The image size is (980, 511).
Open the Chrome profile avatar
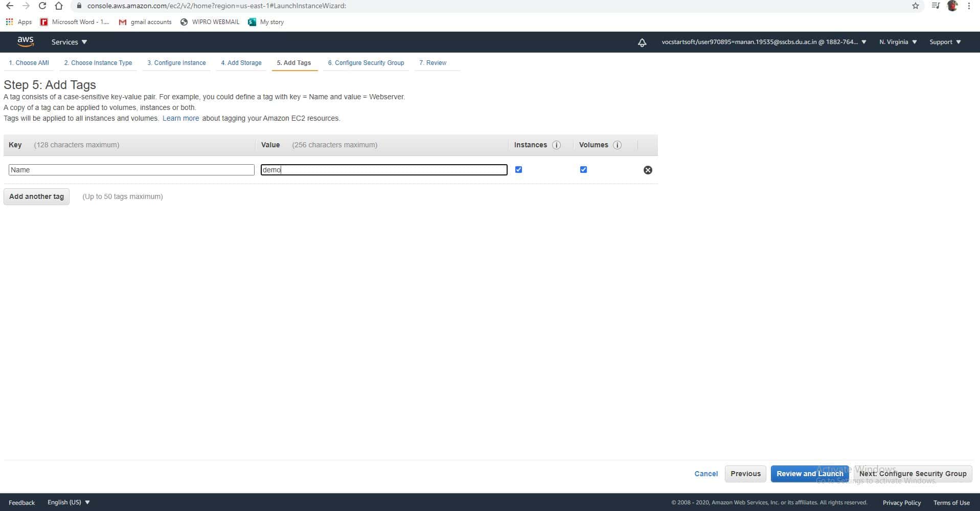pyautogui.click(x=952, y=6)
